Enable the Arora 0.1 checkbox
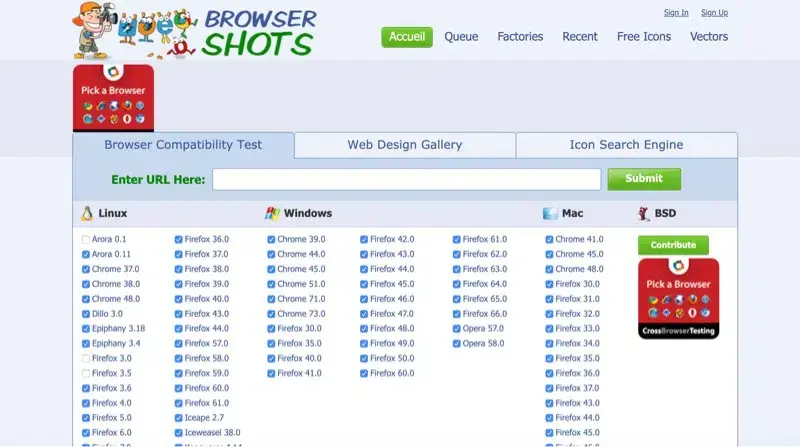800x447 pixels. click(86, 239)
